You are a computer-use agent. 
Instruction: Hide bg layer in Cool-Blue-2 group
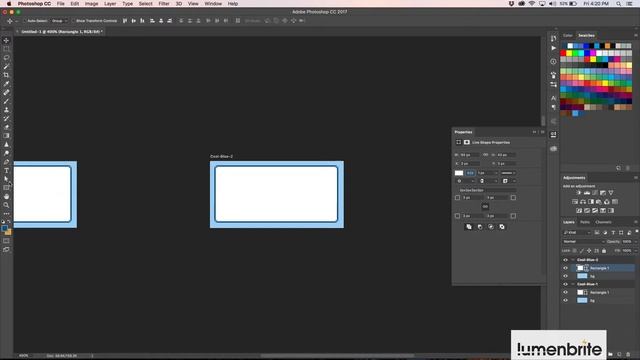point(565,276)
